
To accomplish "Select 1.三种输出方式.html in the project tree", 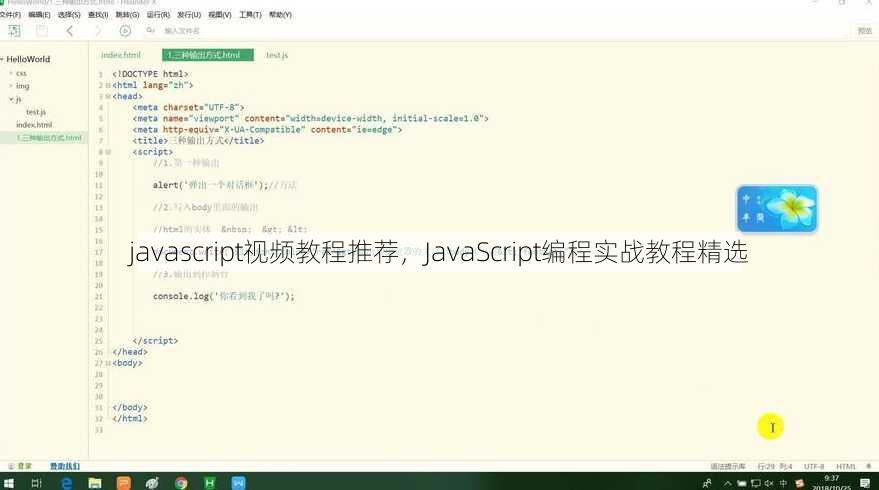I will tap(49, 137).
